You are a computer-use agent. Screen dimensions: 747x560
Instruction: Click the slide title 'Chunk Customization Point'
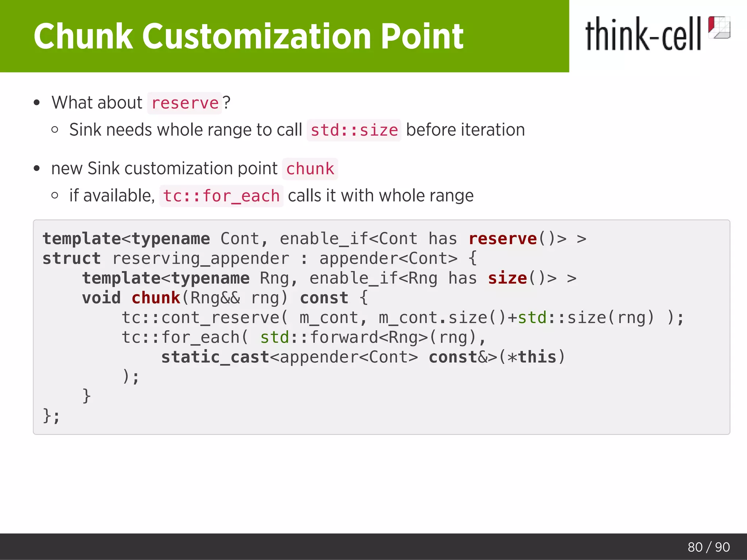(x=248, y=36)
